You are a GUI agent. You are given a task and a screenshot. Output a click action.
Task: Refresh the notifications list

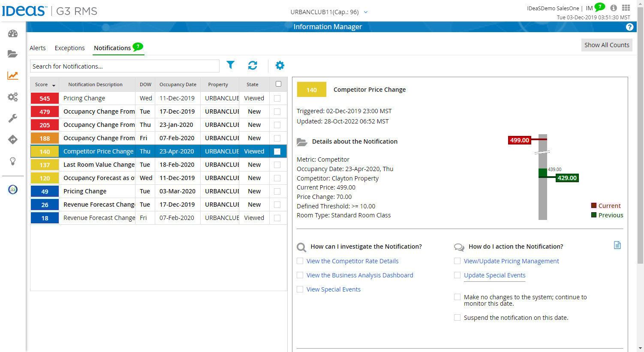253,66
